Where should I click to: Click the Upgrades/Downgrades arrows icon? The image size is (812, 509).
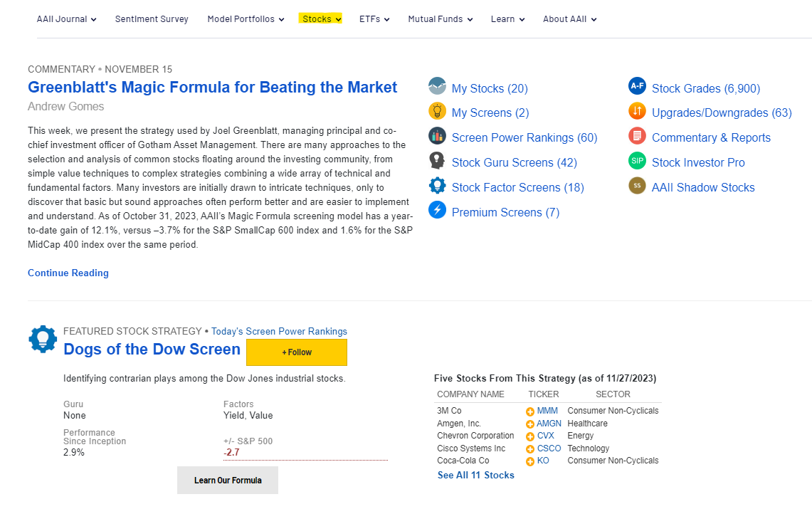pos(637,111)
